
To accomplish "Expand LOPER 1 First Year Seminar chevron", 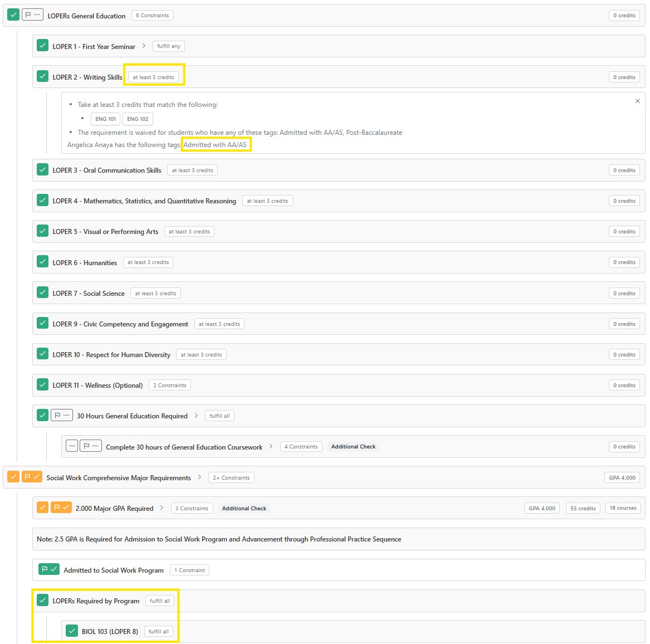I will (x=144, y=46).
